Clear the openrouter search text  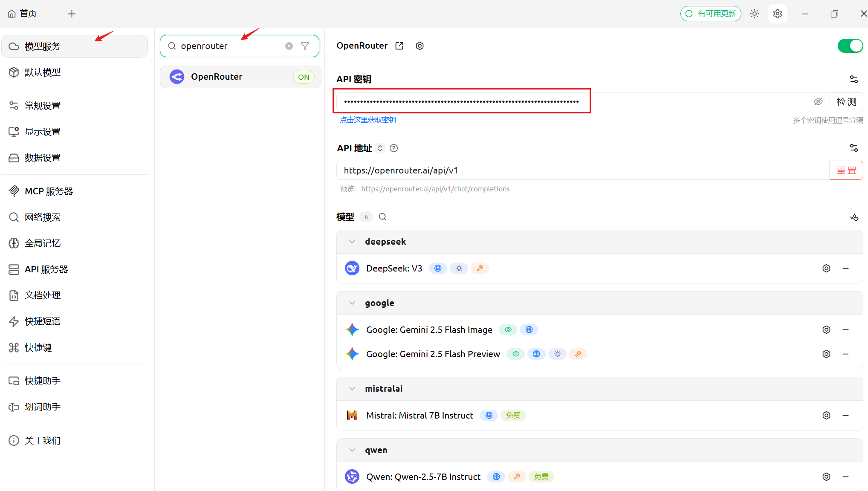289,46
